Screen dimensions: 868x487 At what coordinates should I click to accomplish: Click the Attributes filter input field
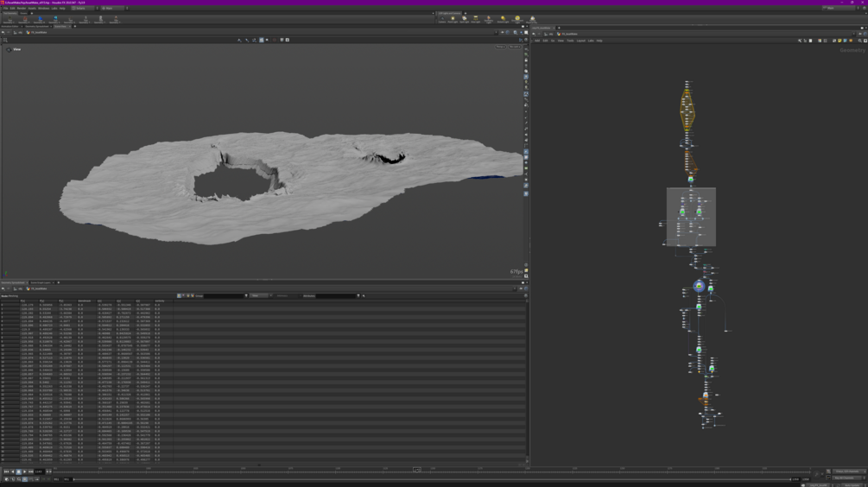[x=335, y=295]
